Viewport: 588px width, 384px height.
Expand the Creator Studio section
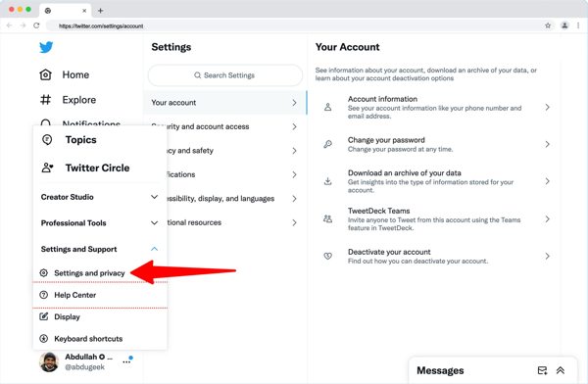99,197
